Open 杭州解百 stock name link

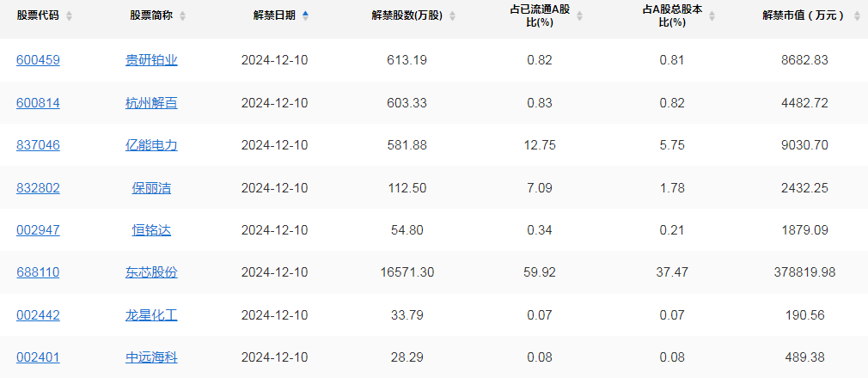coord(151,103)
